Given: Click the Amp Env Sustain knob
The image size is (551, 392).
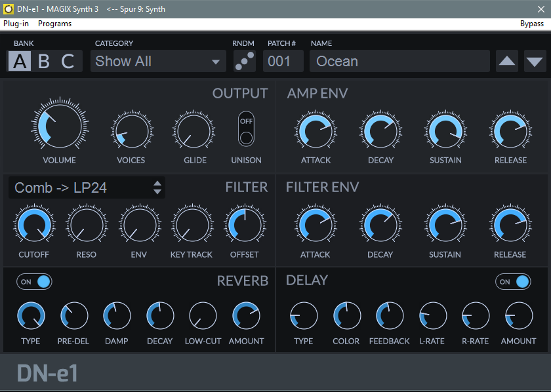Looking at the screenshot, I should click(x=445, y=131).
